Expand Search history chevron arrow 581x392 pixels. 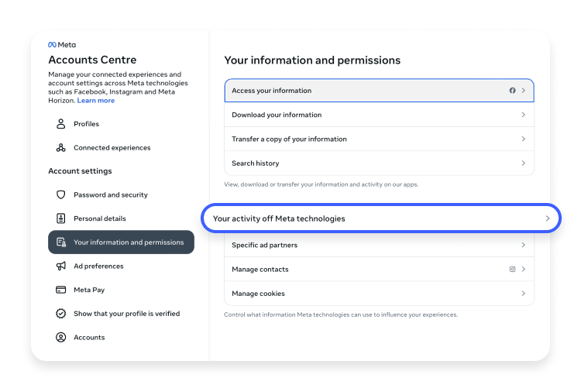pos(523,163)
